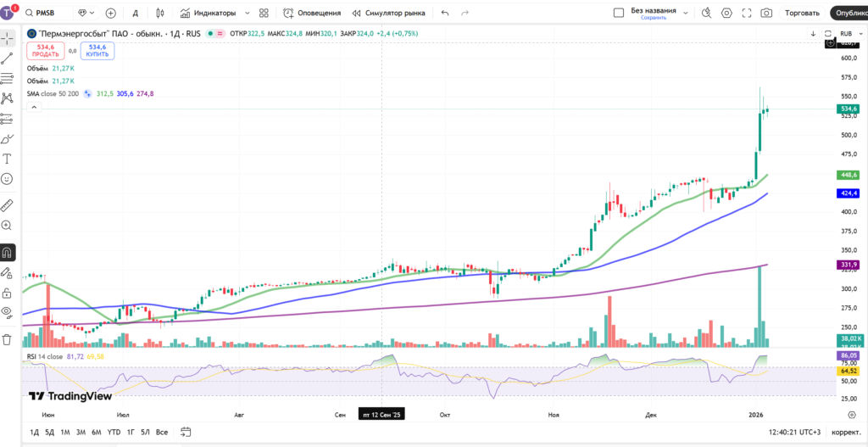Screen dimensions: 868x447
Task: Toggle stay in drawing mode
Action: pos(8,272)
